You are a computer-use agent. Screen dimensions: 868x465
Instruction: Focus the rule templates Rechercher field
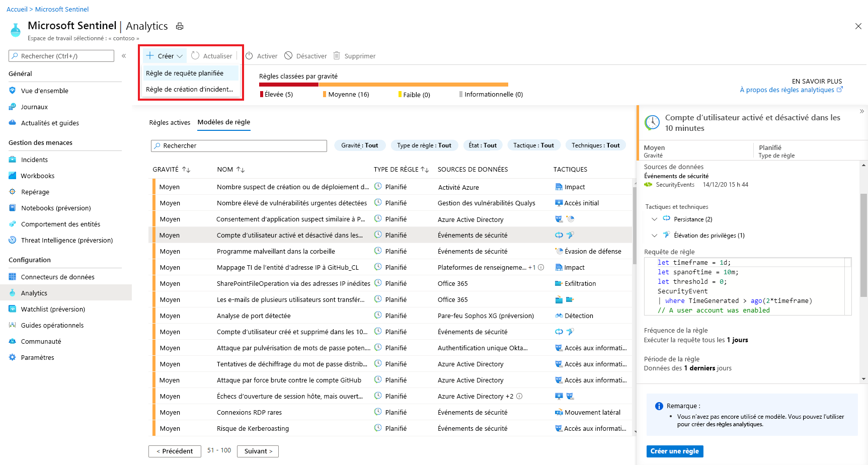pos(239,145)
